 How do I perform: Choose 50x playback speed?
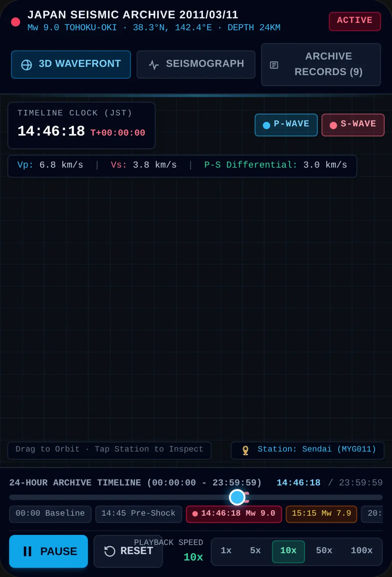click(324, 551)
